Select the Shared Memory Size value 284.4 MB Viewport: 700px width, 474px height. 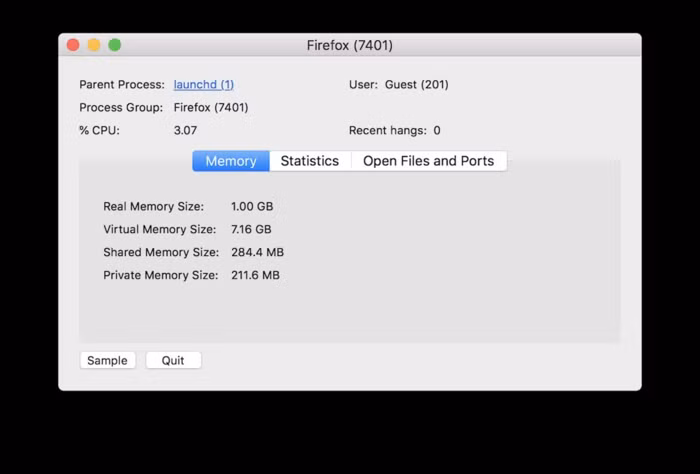pyautogui.click(x=257, y=253)
